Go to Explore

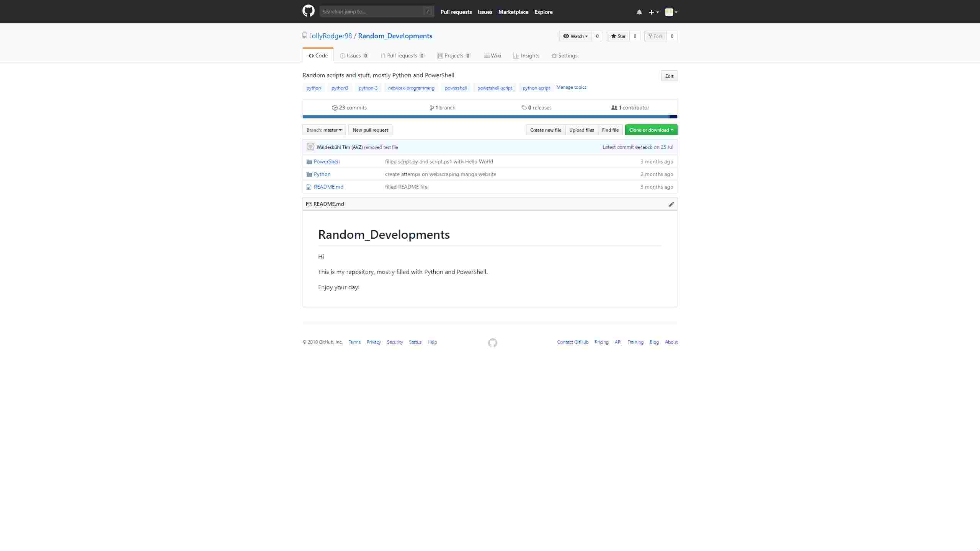[544, 12]
